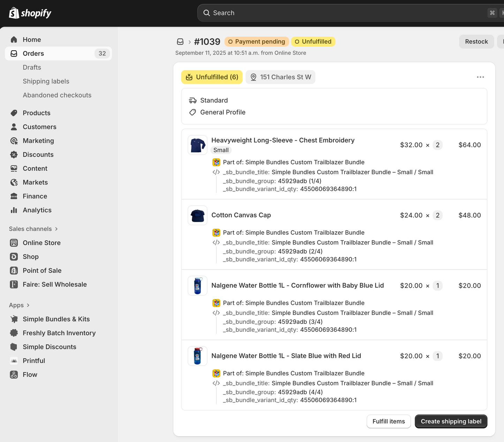Click the Shopify logo
Viewport: 504px width, 442px height.
coord(30,13)
